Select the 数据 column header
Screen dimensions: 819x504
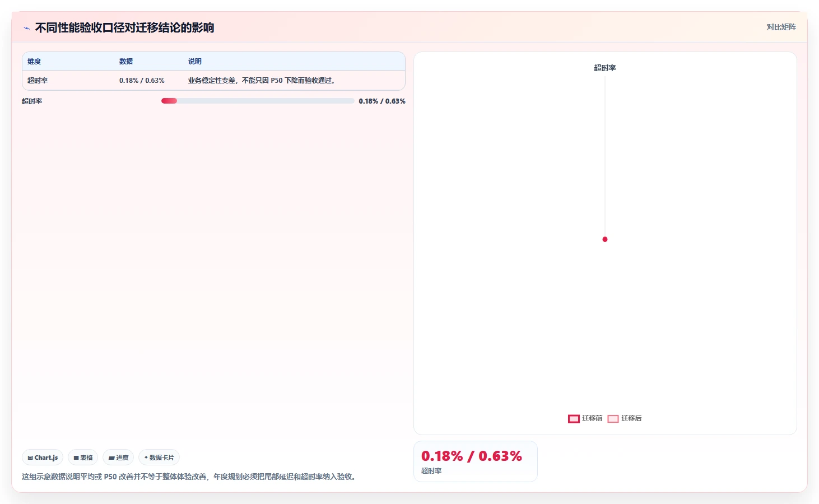click(126, 62)
